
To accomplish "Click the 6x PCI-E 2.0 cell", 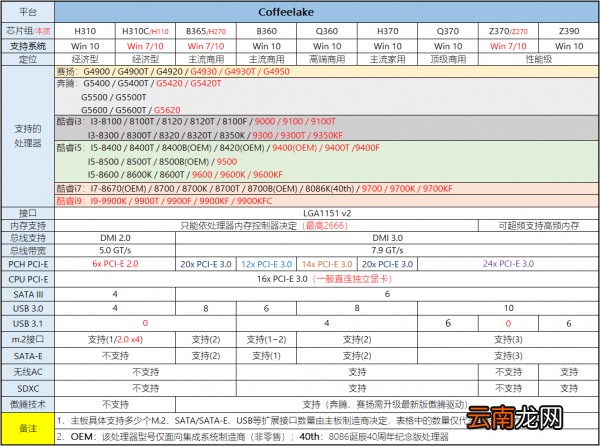I will 115,264.
